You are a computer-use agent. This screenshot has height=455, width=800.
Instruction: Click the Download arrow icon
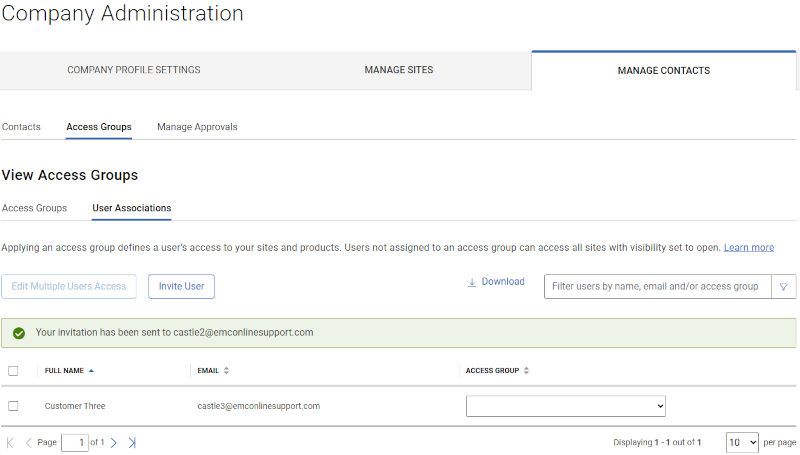click(x=472, y=282)
